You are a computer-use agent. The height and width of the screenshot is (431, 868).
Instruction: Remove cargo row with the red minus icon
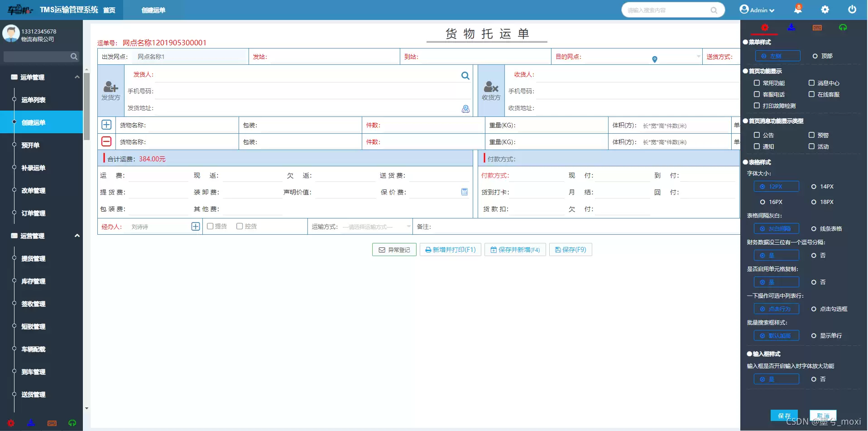106,141
